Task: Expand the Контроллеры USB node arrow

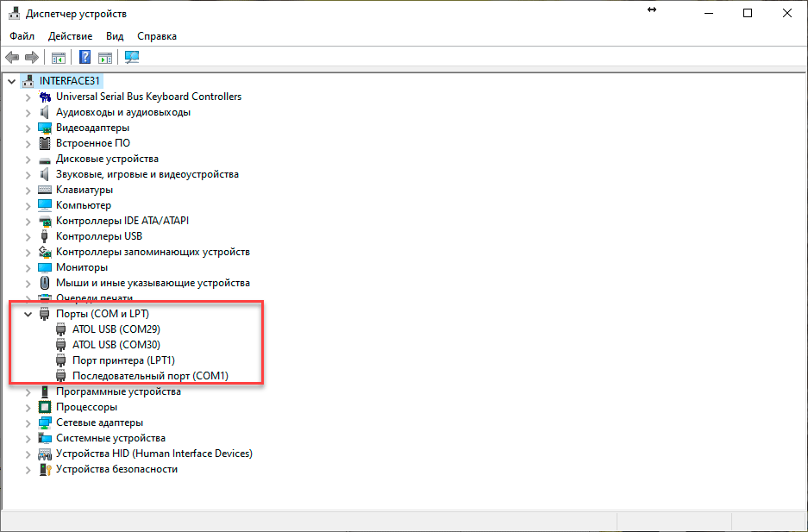Action: 28,237
